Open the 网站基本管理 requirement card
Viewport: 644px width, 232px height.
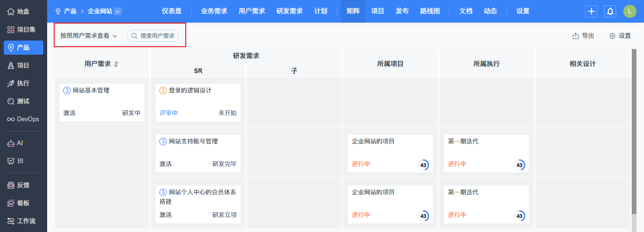pyautogui.click(x=102, y=103)
